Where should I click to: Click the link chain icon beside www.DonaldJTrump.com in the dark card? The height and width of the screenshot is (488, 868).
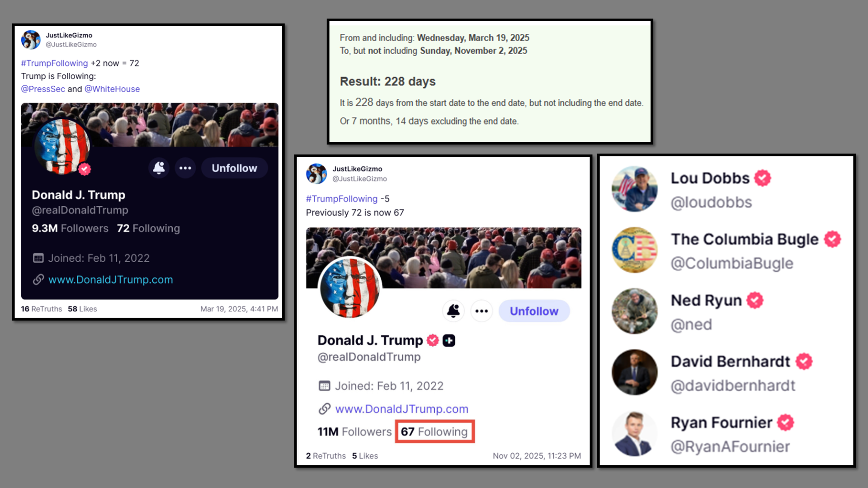point(38,280)
